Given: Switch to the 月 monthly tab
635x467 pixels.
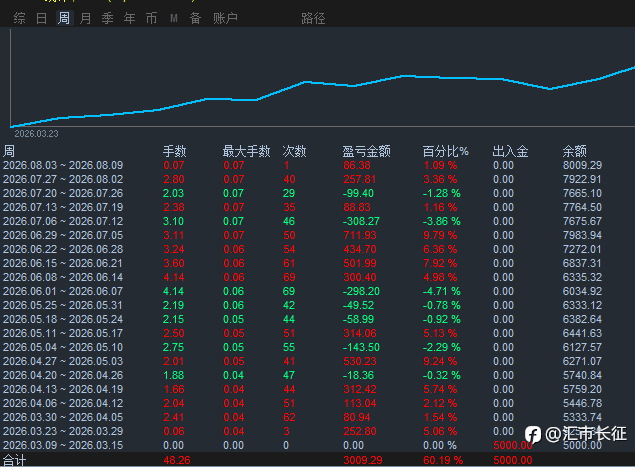Looking at the screenshot, I should 85,18.
